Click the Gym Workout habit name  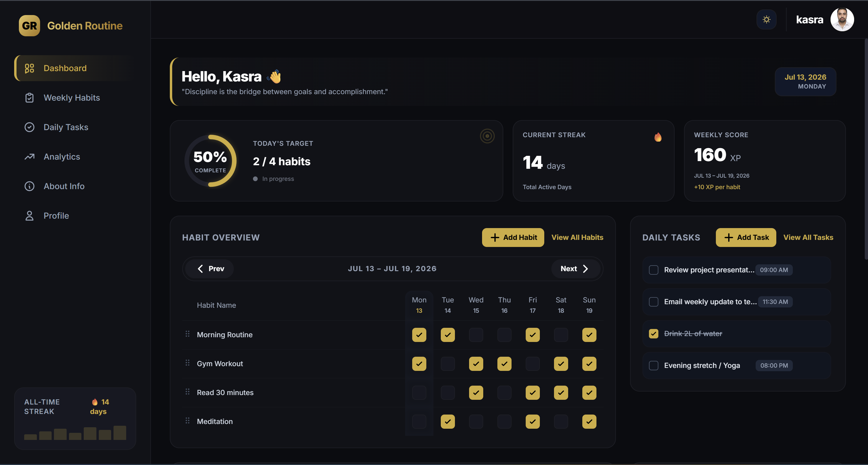(x=220, y=364)
